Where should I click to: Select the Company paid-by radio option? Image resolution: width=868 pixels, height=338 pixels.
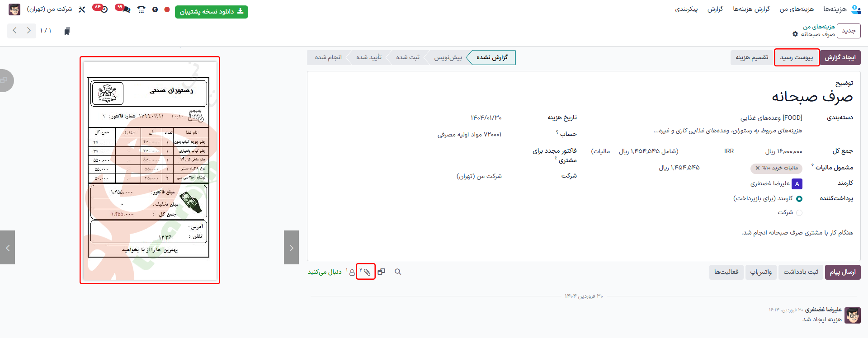tap(799, 213)
